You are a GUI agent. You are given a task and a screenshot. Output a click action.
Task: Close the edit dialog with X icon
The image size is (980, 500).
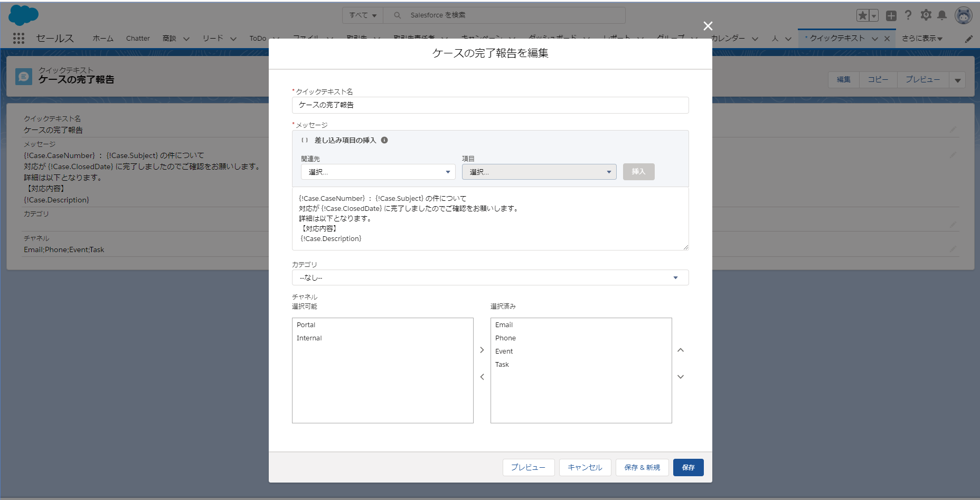click(x=708, y=26)
